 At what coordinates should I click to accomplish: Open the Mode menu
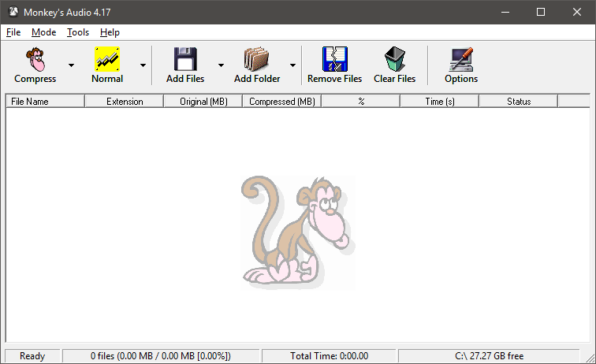tap(43, 32)
